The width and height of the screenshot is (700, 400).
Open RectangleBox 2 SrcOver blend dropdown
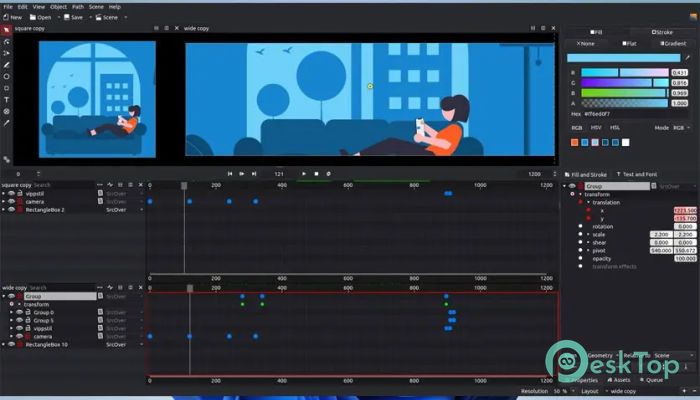[x=124, y=209]
